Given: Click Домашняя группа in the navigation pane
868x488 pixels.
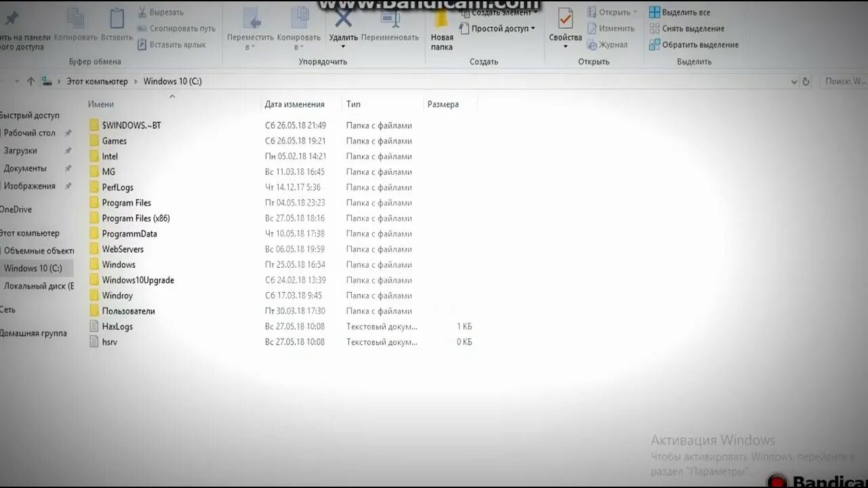Looking at the screenshot, I should (x=33, y=333).
